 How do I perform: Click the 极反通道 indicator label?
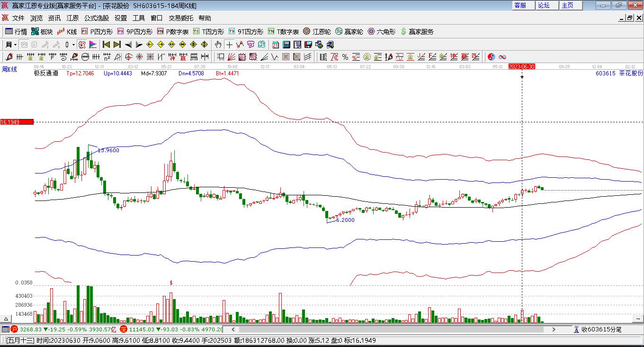tap(46, 73)
